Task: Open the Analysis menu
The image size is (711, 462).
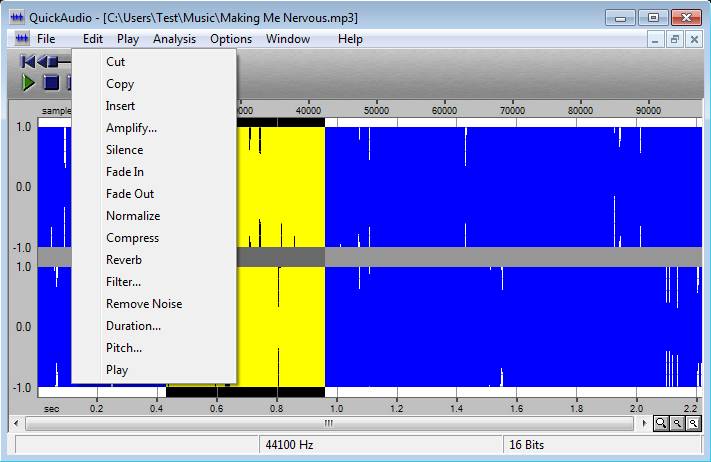Action: 174,39
